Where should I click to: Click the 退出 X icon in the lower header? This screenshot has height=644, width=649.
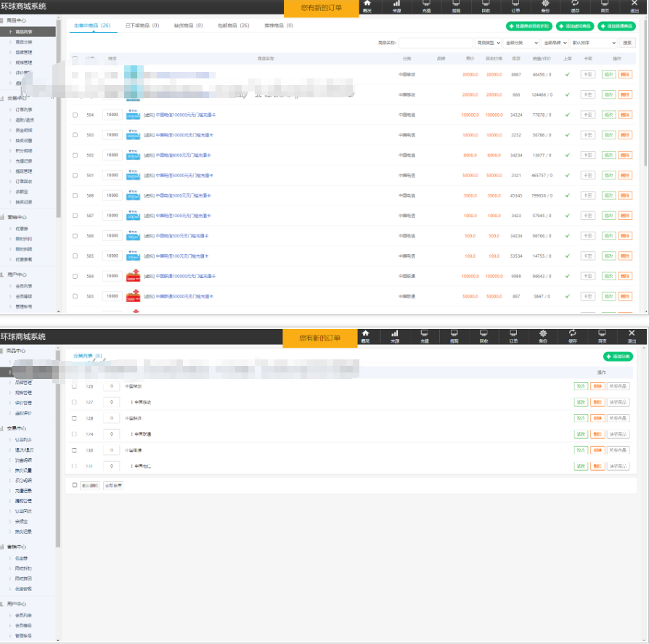(632, 334)
